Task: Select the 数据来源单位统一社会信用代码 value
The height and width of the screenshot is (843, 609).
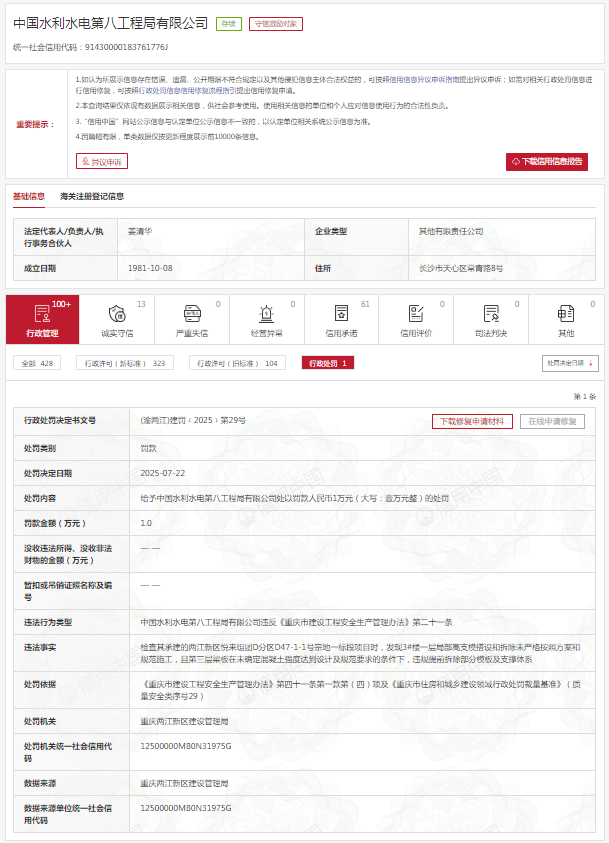Action: (x=186, y=808)
